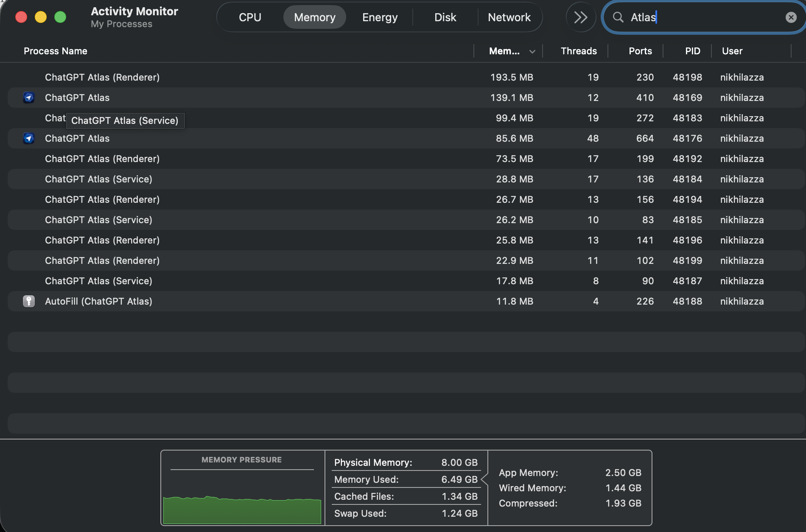806x532 pixels.
Task: Sort by the Ports column header
Action: click(x=640, y=51)
